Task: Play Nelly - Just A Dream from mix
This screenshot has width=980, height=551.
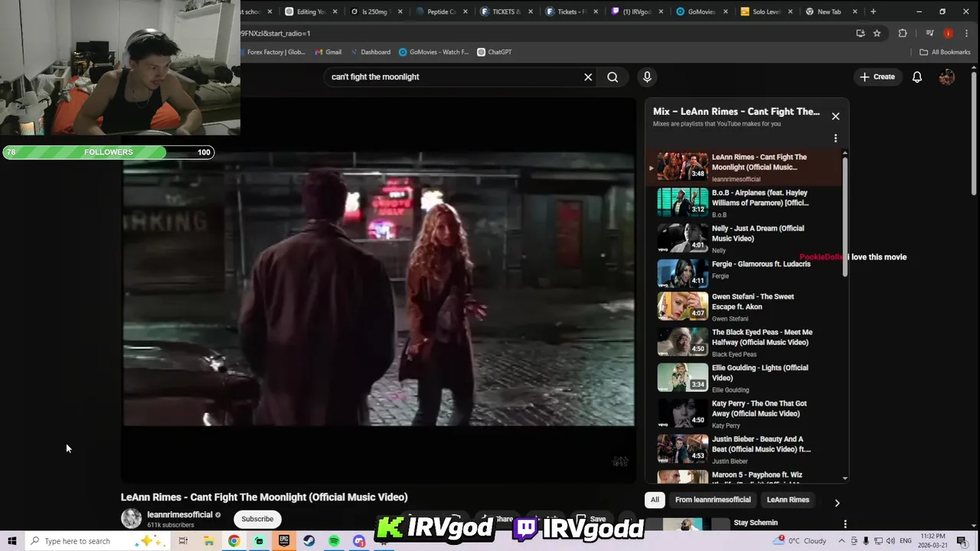Action: coord(744,238)
